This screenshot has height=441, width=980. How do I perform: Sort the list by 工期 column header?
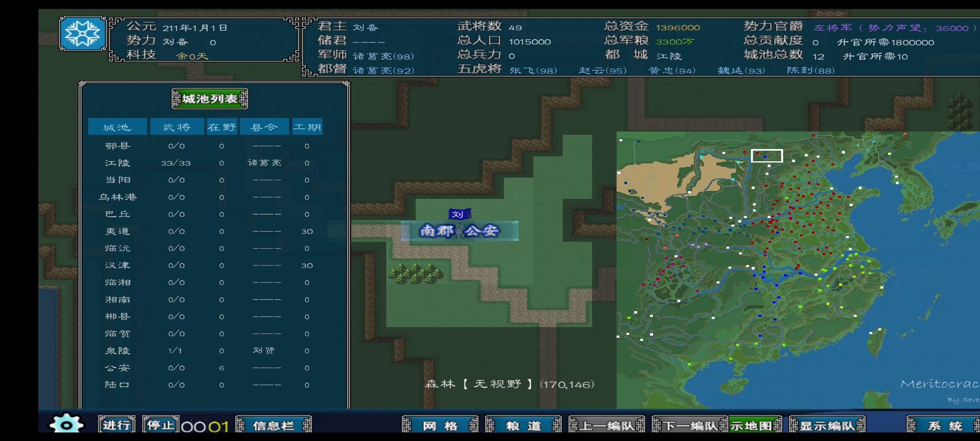[x=307, y=127]
